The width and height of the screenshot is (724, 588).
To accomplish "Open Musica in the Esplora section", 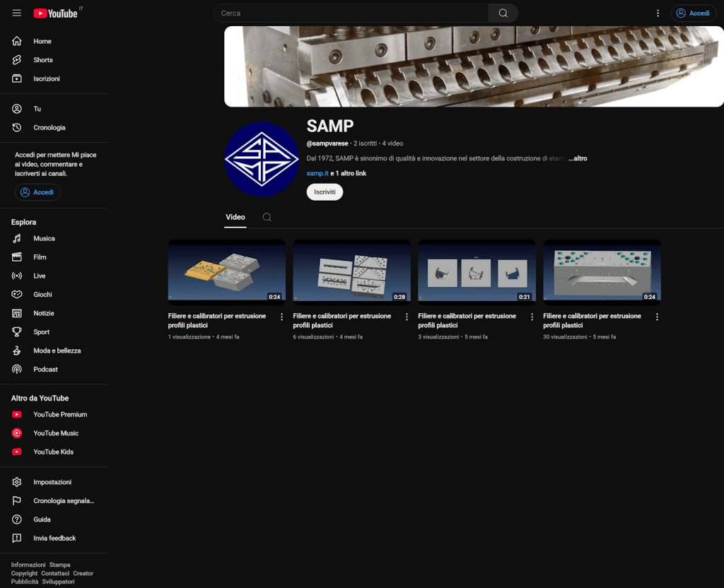I will click(x=43, y=239).
